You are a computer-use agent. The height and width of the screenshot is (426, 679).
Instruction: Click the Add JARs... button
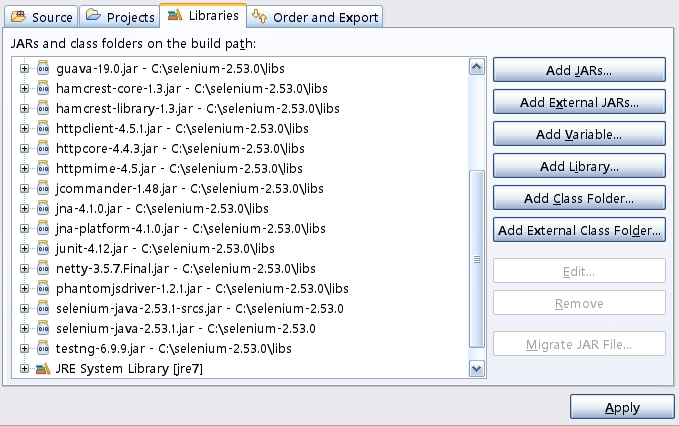(579, 70)
